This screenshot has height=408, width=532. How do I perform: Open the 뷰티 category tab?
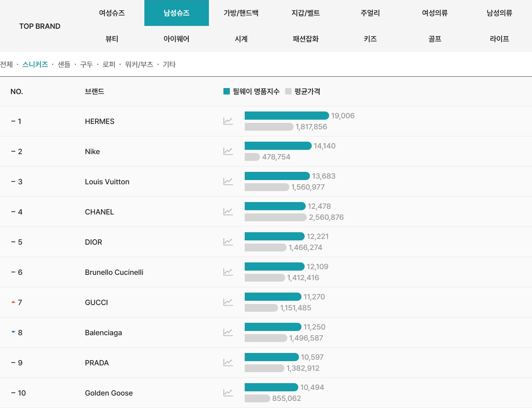point(112,39)
